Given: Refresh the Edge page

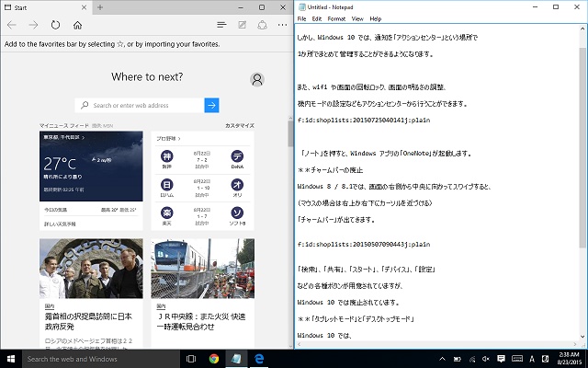Looking at the screenshot, I should pos(55,25).
